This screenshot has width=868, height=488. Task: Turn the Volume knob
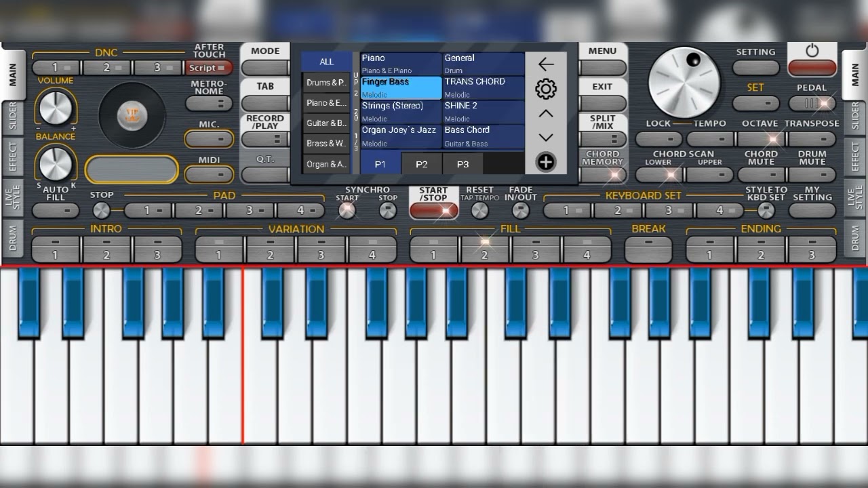[55, 107]
